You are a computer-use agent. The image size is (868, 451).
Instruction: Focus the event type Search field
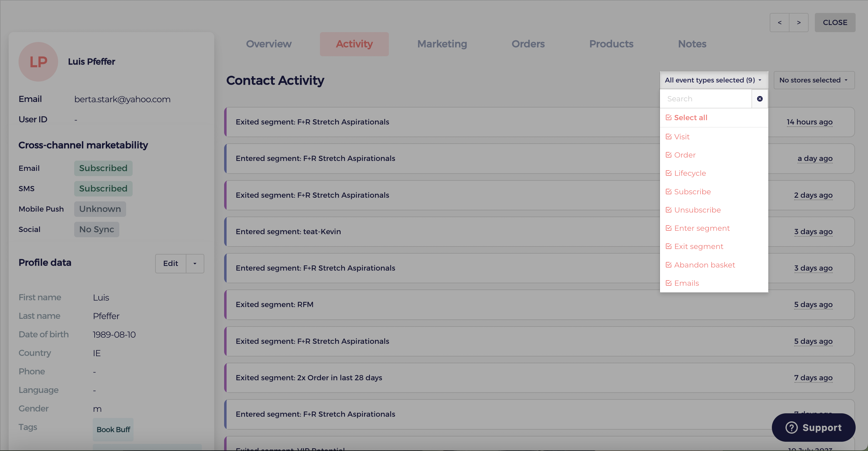(706, 99)
